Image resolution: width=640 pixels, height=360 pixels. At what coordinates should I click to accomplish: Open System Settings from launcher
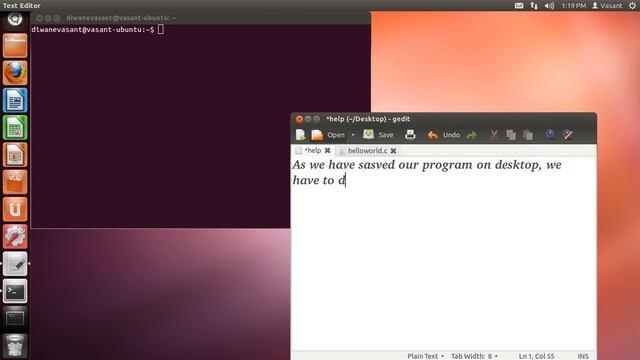click(x=15, y=237)
